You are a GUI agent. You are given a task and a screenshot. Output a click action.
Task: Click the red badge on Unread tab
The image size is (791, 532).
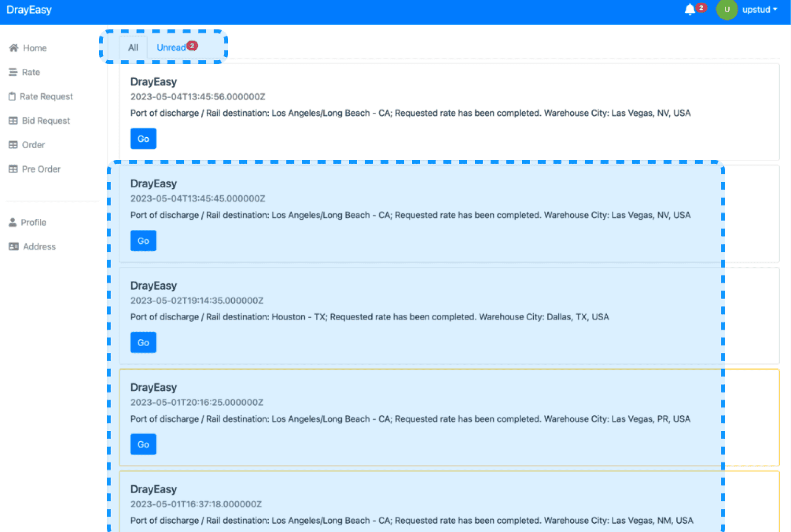click(192, 46)
